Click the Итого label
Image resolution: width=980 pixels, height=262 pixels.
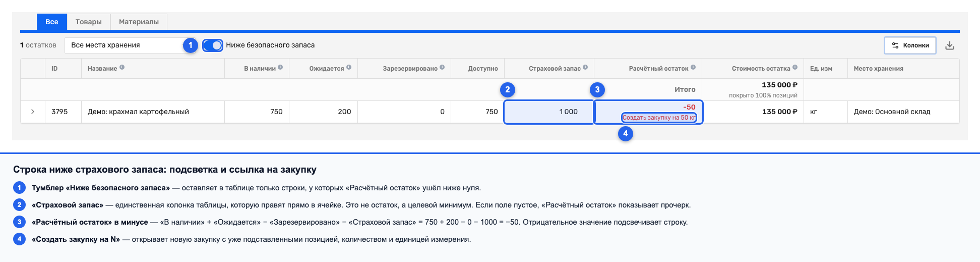[x=685, y=89]
